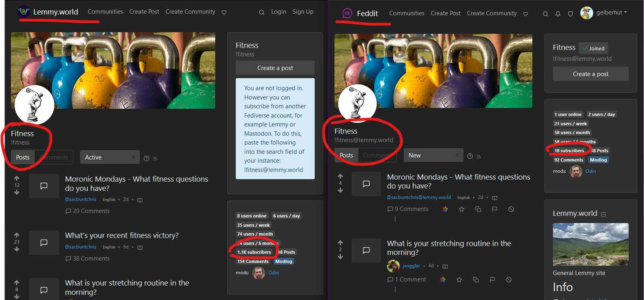Open the New sort dropdown in Feddit

(x=434, y=155)
